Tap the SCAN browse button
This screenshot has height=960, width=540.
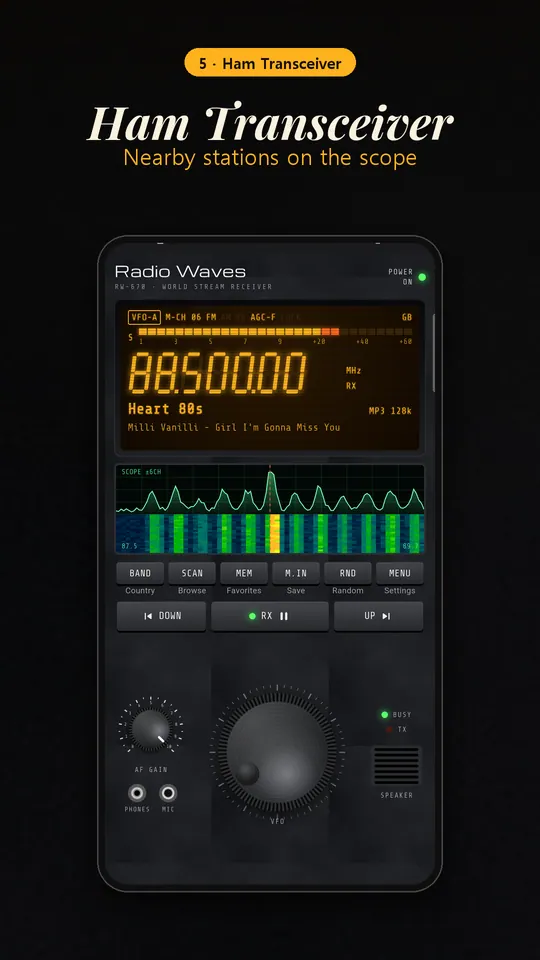pos(192,573)
